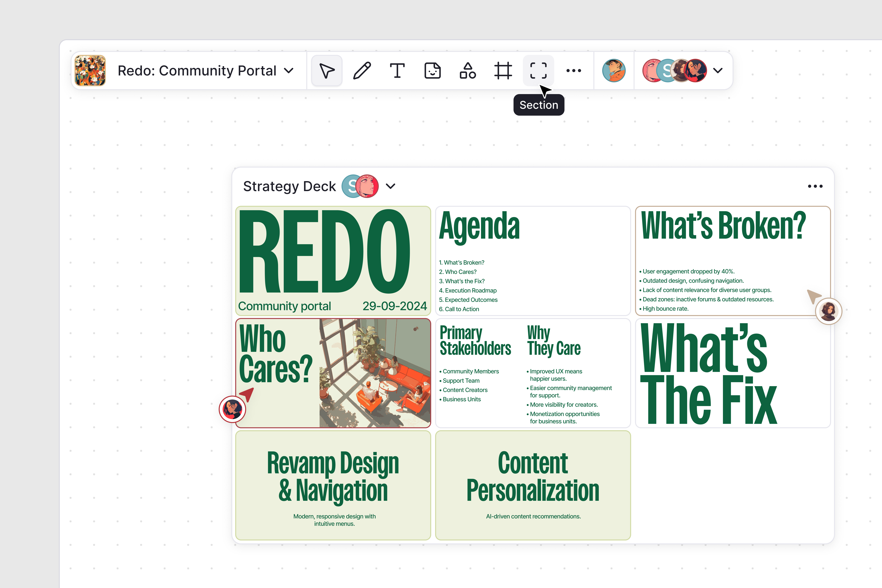Click your profile avatar in toolbar
882x588 pixels.
point(613,71)
